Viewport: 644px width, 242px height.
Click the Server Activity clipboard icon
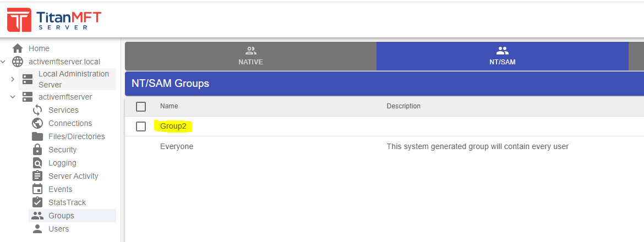point(37,176)
